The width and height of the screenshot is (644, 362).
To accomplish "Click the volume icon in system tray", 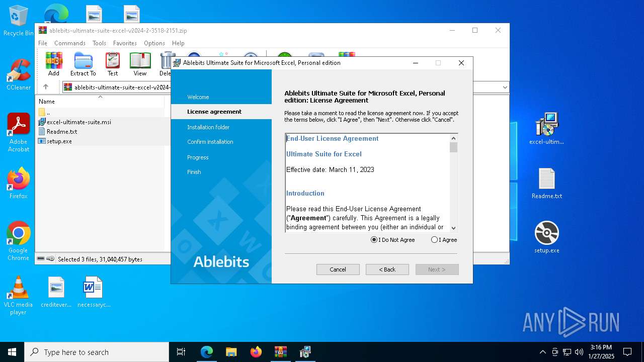I will coord(579,352).
